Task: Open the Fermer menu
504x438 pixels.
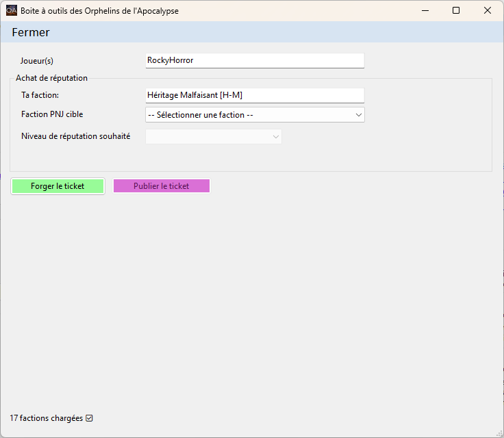Action: (31, 32)
